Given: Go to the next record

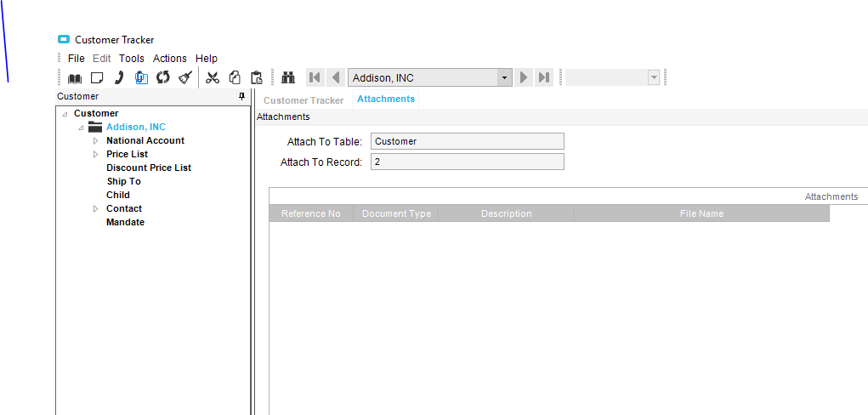Looking at the screenshot, I should click(523, 77).
